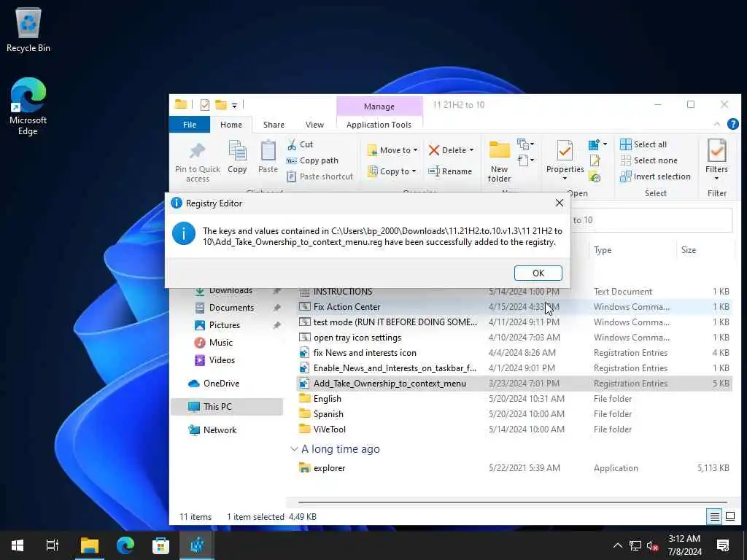
Task: Switch to the View ribbon tab
Action: 314,124
